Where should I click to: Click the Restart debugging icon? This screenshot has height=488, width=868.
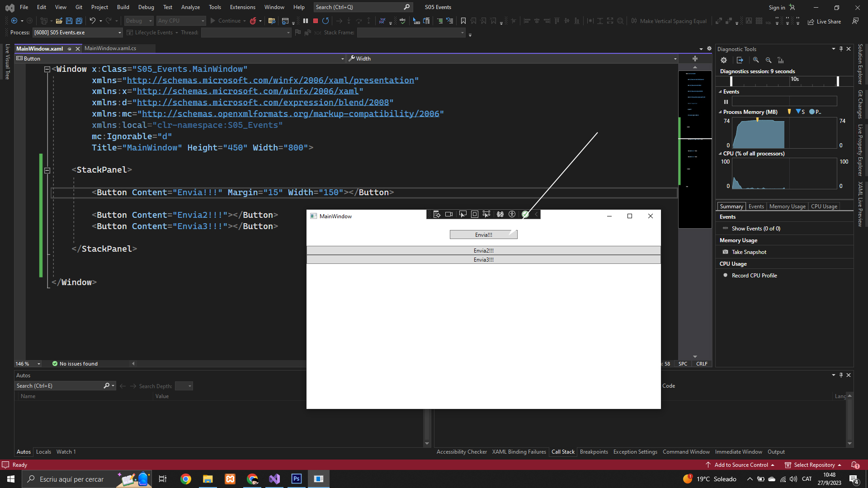click(325, 21)
